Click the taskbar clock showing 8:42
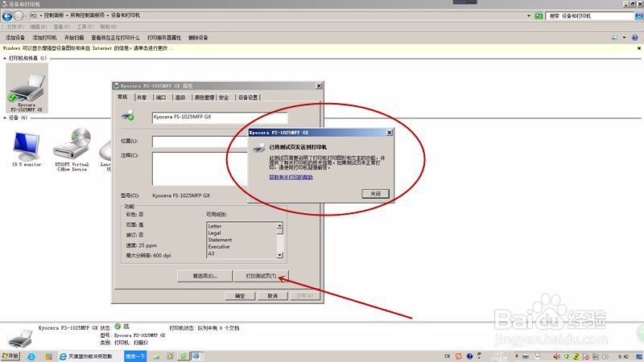Image resolution: width=644 pixels, height=362 pixels. pos(623,356)
